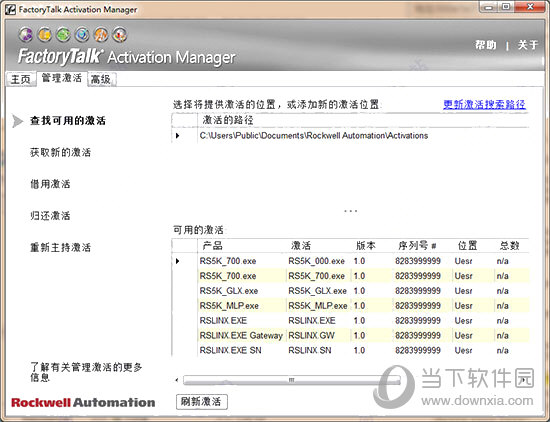Click the 版本 column header
This screenshot has width=550, height=422.
tap(365, 245)
